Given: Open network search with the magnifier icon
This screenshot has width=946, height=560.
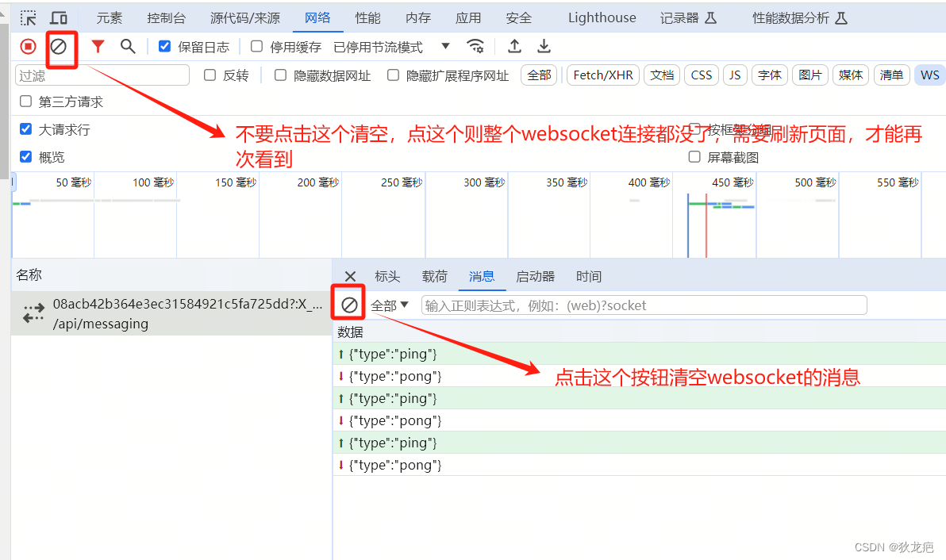Looking at the screenshot, I should (x=127, y=47).
